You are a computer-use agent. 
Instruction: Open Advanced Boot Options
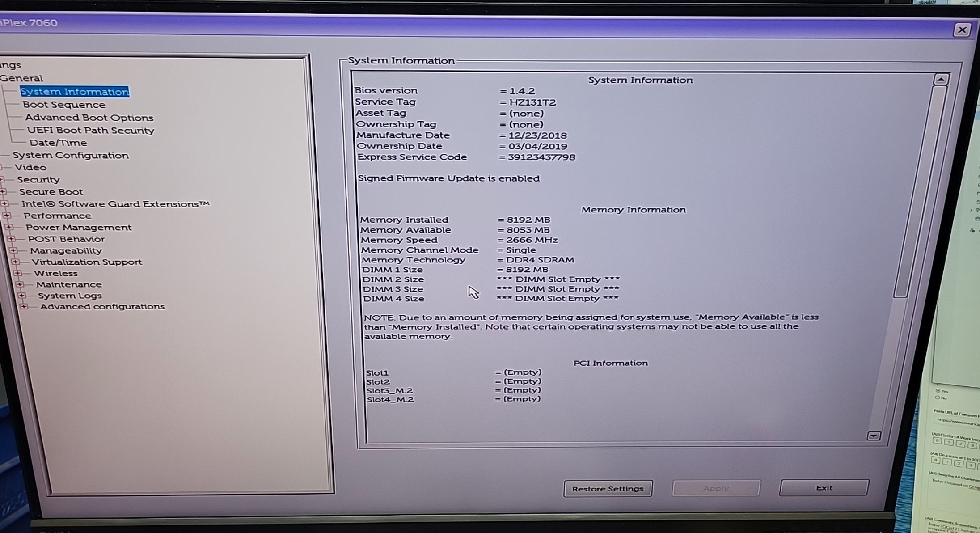coord(89,118)
